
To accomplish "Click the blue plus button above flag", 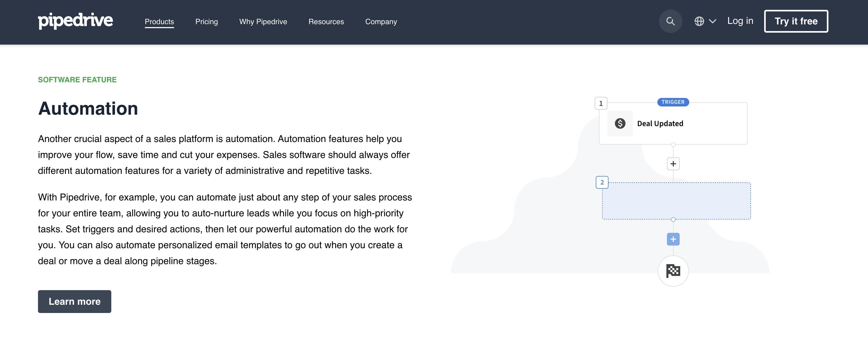I will click(x=673, y=239).
